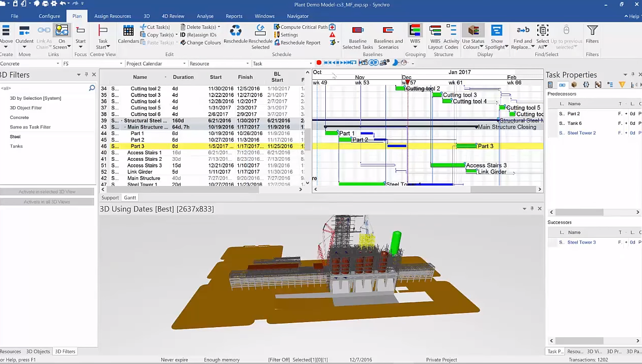The image size is (642, 364).
Task: Open Activity Codes
Action: pos(451,37)
